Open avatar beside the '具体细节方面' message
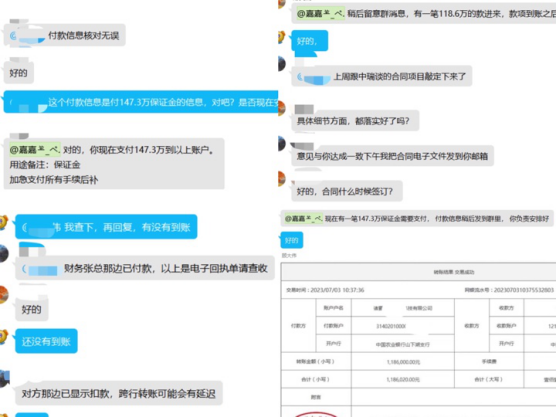Screen dimensions: 556x417 (x=282, y=108)
